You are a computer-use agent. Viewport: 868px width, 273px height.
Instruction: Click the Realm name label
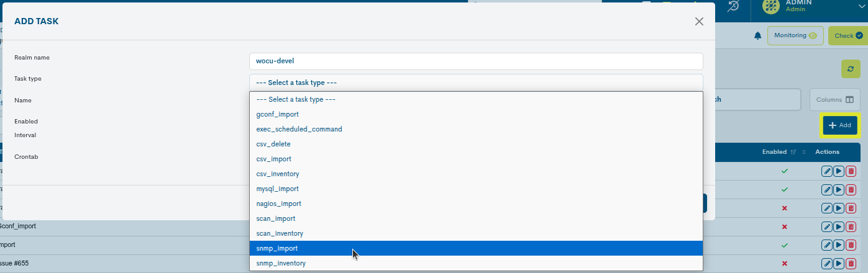click(x=32, y=58)
